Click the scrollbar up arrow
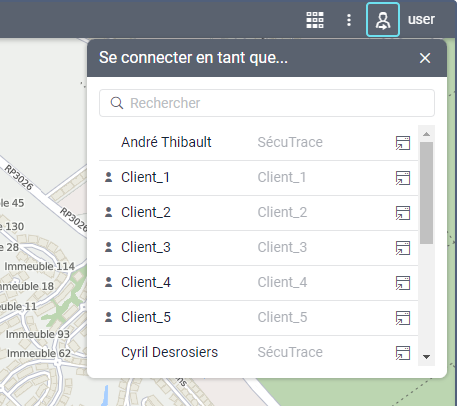Image resolution: width=457 pixels, height=406 pixels. (x=426, y=134)
